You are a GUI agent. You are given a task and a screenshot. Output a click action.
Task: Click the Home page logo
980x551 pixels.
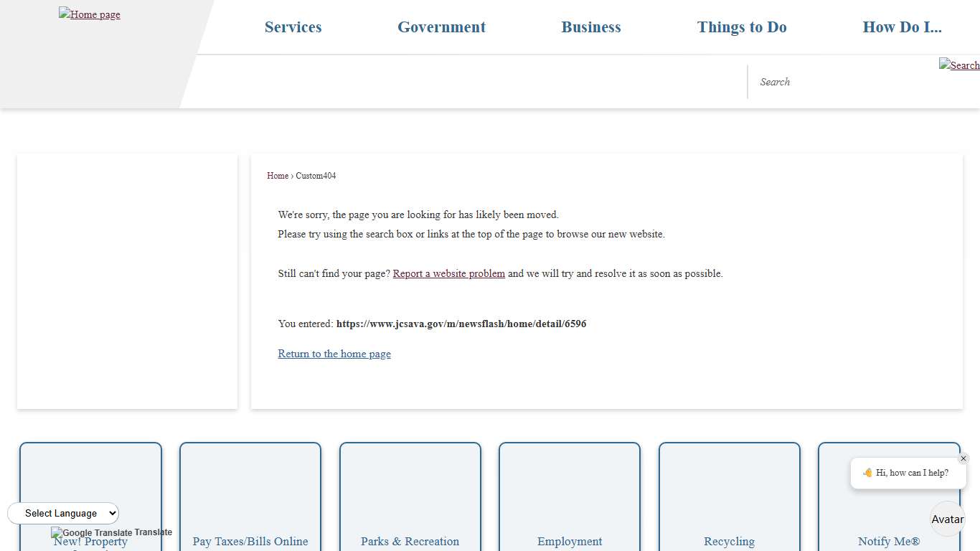(89, 14)
